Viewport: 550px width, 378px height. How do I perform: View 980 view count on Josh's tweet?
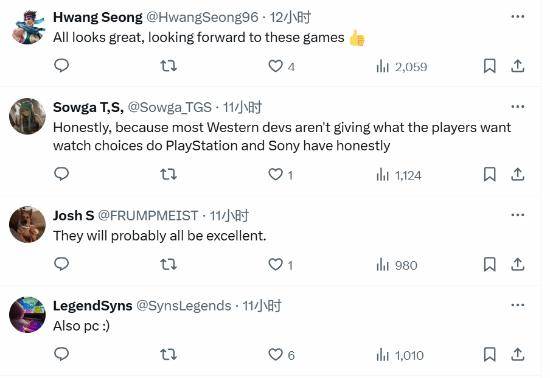[396, 265]
